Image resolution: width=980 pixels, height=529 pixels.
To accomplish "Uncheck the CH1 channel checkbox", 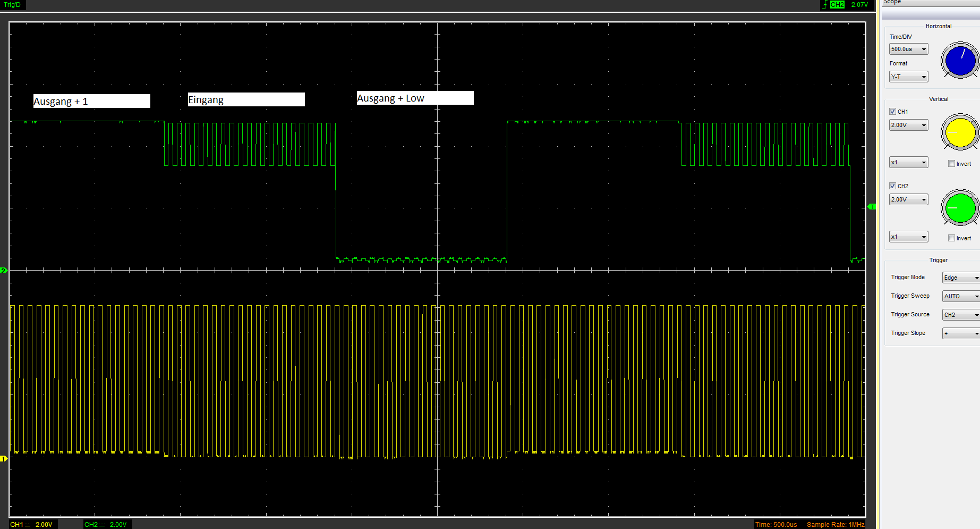I will click(x=893, y=112).
